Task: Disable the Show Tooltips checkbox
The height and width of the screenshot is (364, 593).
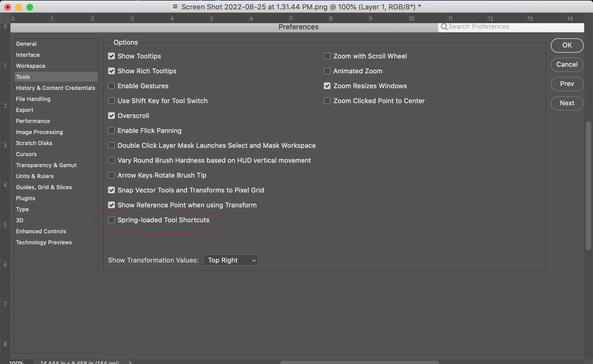Action: (111, 56)
